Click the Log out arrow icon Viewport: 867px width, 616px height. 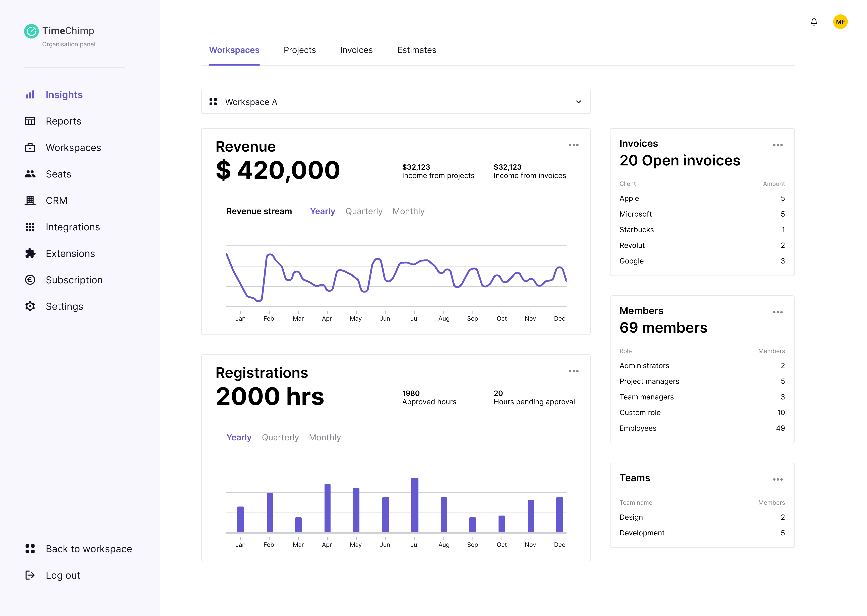tap(30, 575)
